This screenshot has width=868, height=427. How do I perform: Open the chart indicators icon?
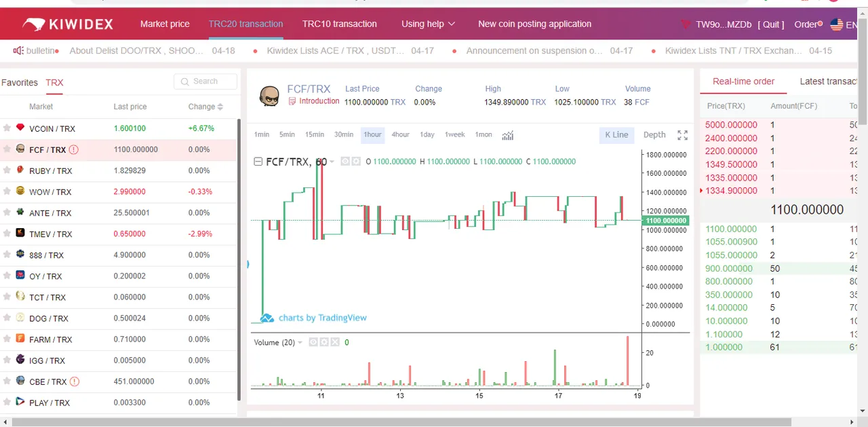click(508, 135)
